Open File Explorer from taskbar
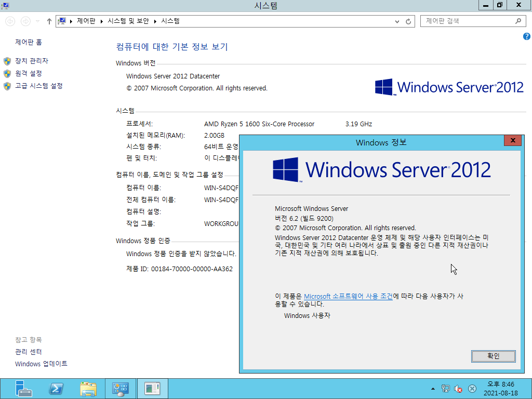This screenshot has width=532, height=399. coord(88,389)
